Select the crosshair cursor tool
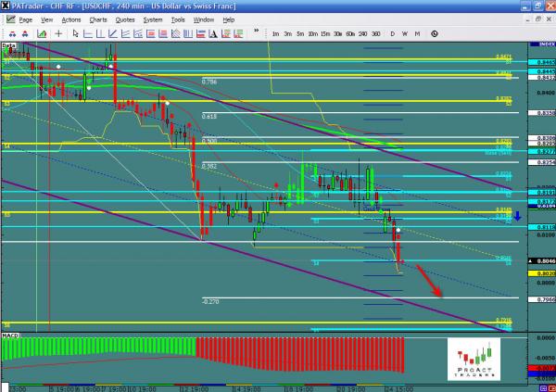This screenshot has width=556, height=392. (58, 33)
